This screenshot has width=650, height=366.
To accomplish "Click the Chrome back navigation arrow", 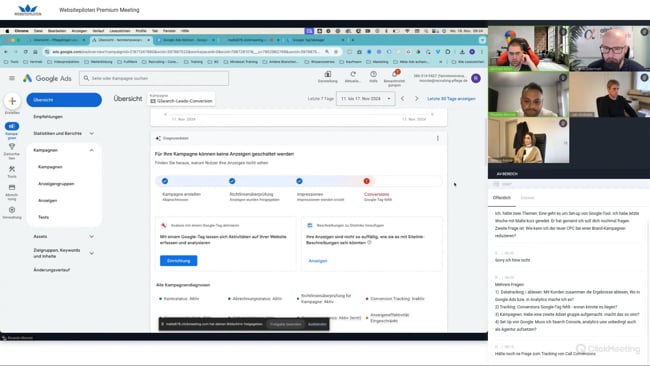I will tap(6, 52).
